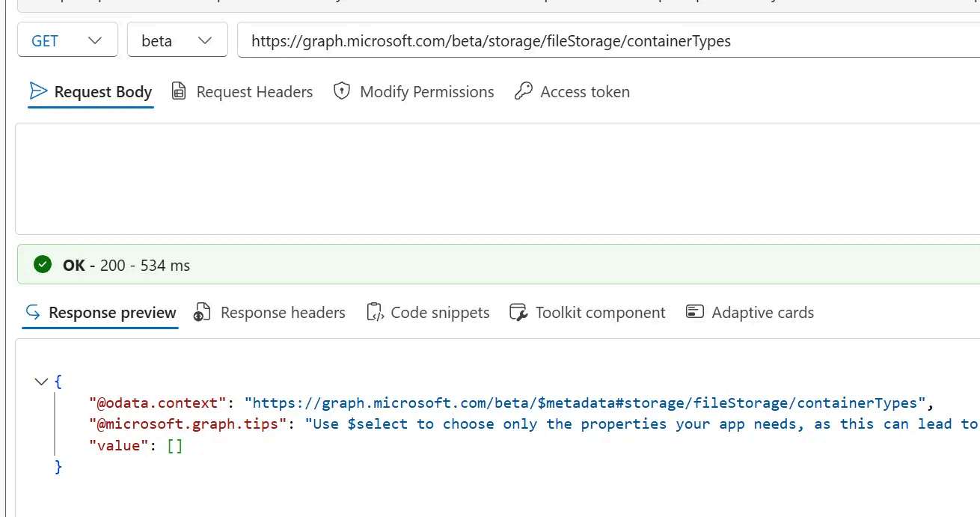Click the "OK - 200 - 534 ms" status text
Screen dimensions: 980x517
[126, 265]
